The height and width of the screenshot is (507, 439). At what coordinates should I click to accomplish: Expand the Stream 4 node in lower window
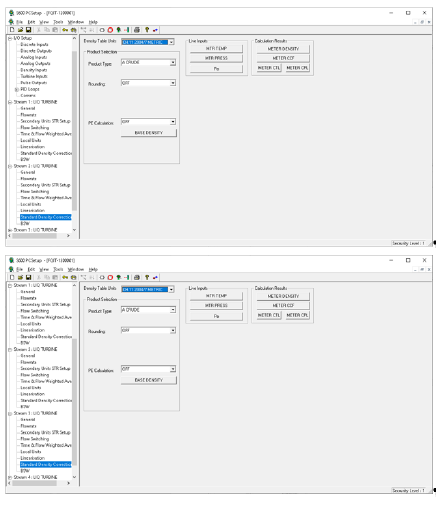tap(10, 477)
